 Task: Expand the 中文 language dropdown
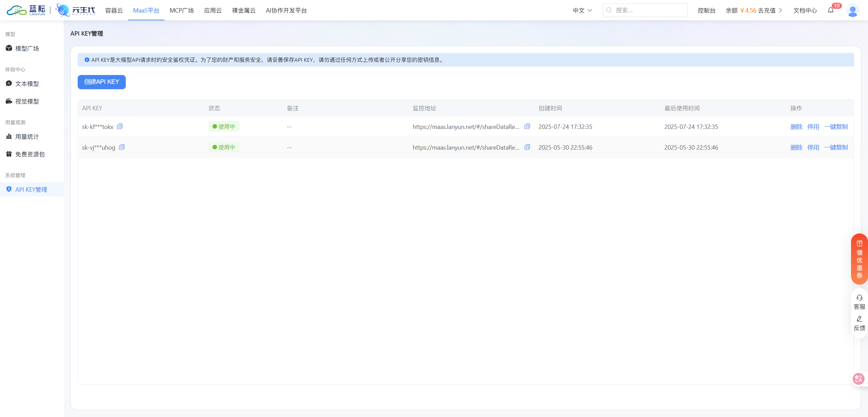point(582,11)
